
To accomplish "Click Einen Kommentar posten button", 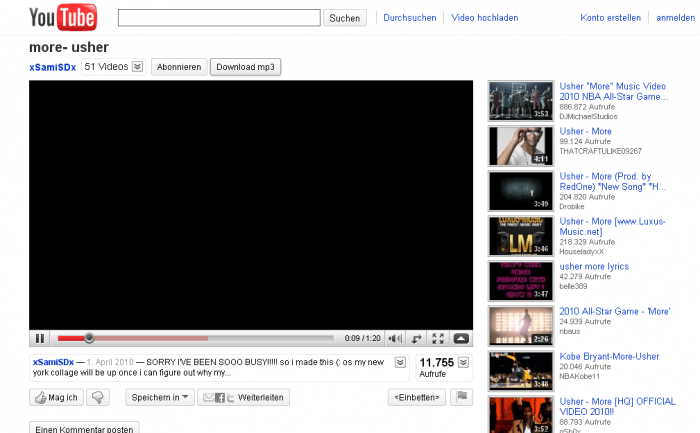I will (84, 429).
